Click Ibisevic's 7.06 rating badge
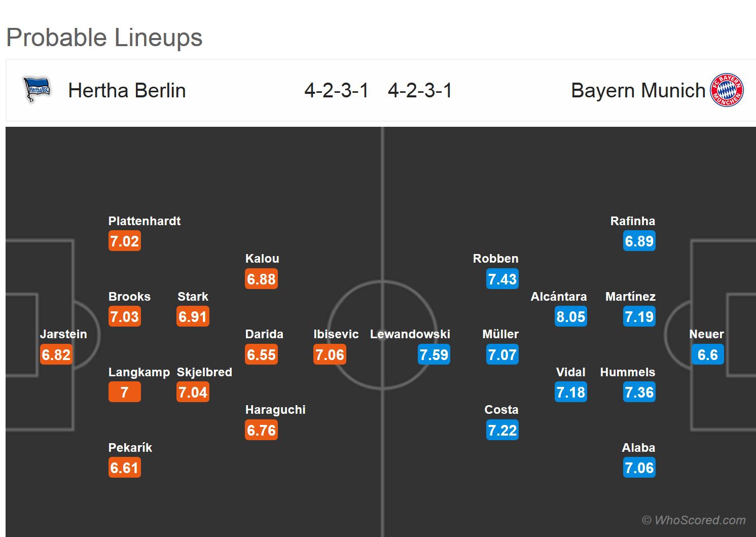756x537 pixels. pyautogui.click(x=330, y=354)
